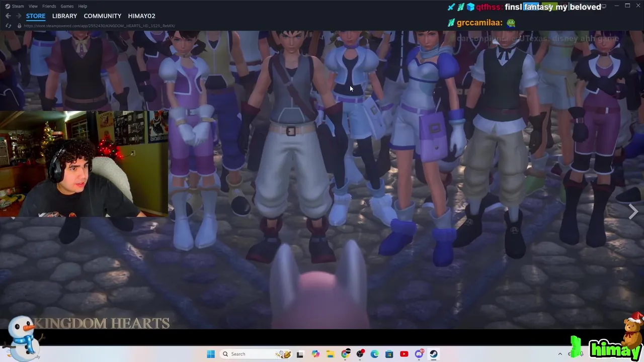Open the Help menu
Viewport: 644px width, 362px height.
coord(83,6)
